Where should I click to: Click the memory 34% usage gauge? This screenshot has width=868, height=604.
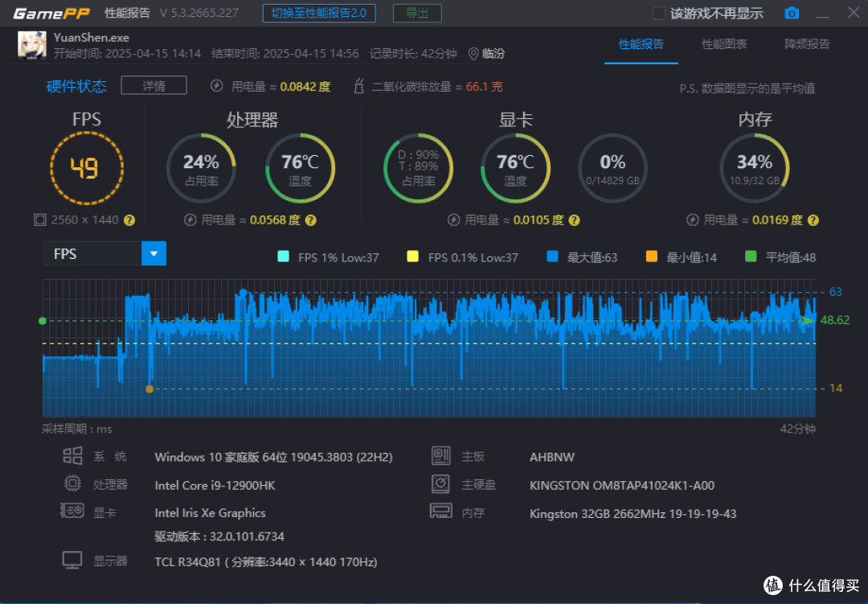[x=755, y=168]
